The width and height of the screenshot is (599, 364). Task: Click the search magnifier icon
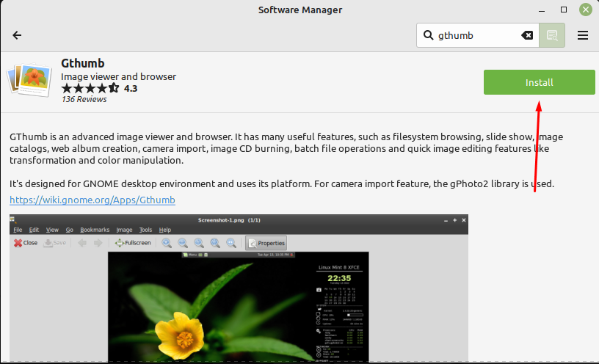[x=428, y=35]
